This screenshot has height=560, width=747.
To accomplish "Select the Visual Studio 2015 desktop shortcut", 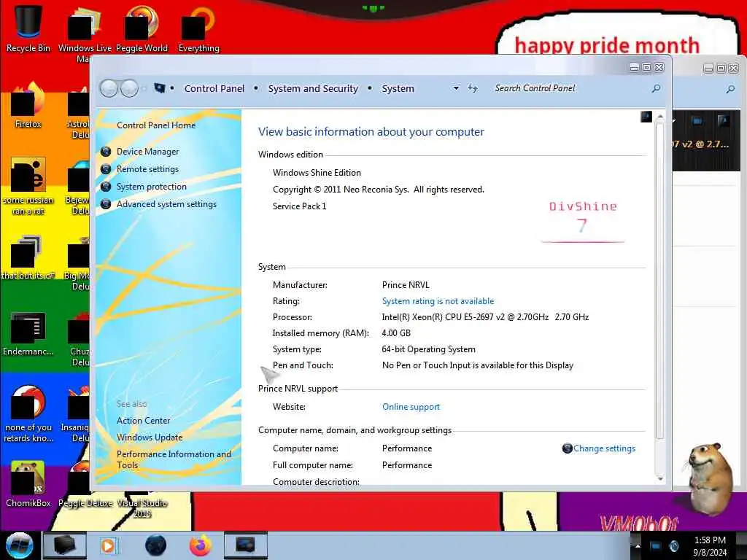I will (x=142, y=506).
